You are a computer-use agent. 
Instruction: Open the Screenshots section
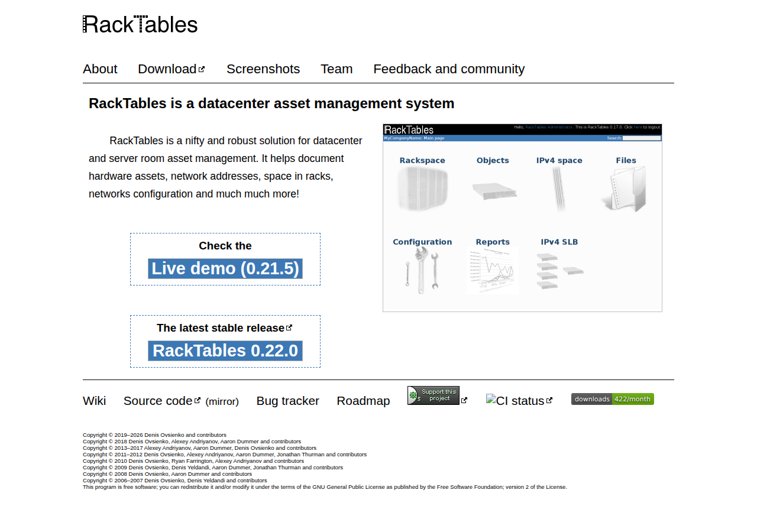263,69
